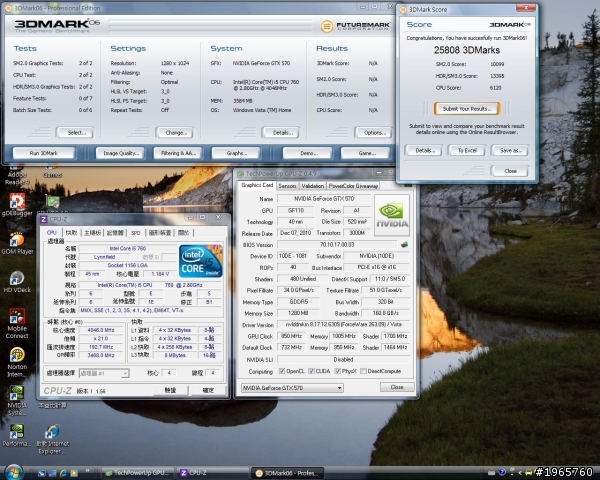Click Details... in 3DMark Score window
The image size is (600, 480).
tap(424, 150)
